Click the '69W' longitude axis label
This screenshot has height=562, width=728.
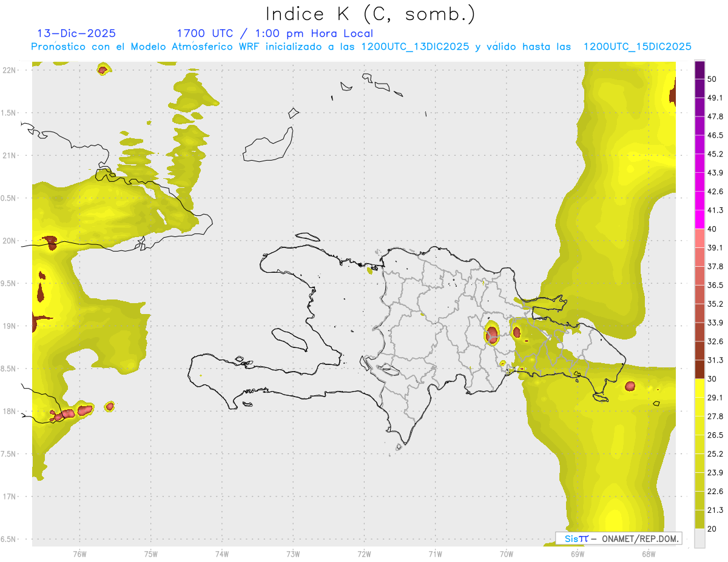tap(578, 554)
